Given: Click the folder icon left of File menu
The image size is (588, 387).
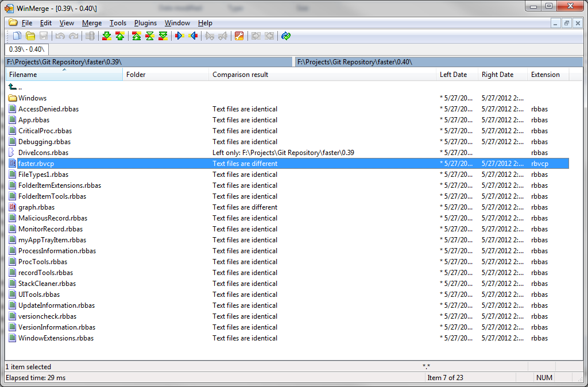Looking at the screenshot, I should (x=13, y=22).
